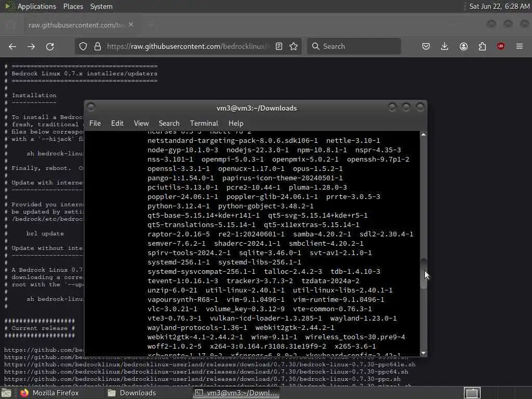Click the workspace switcher in bottom panel

click(x=472, y=393)
